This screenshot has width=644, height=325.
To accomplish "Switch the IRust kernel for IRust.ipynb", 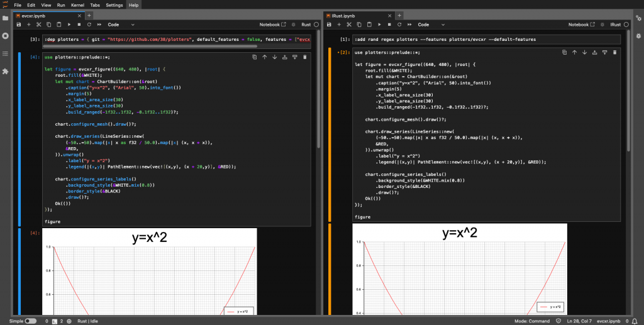I will tap(615, 25).
